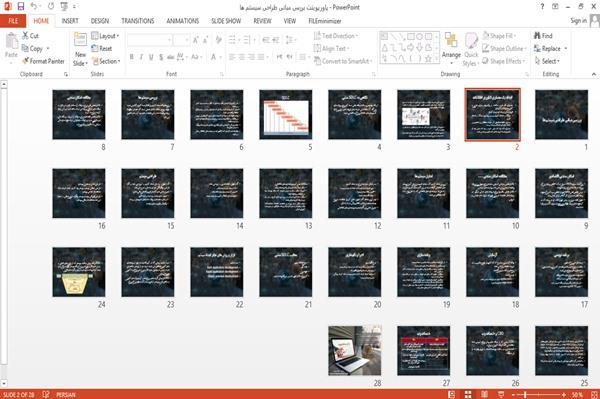Open the Arrange tool in Drawing group

[451, 46]
